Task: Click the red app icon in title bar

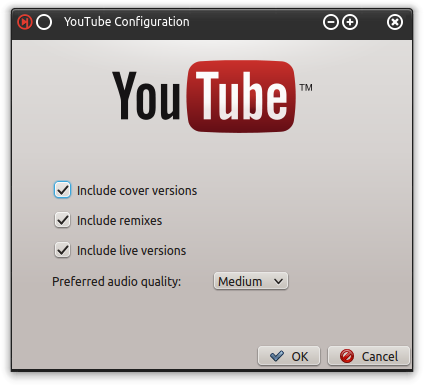Action: point(25,22)
